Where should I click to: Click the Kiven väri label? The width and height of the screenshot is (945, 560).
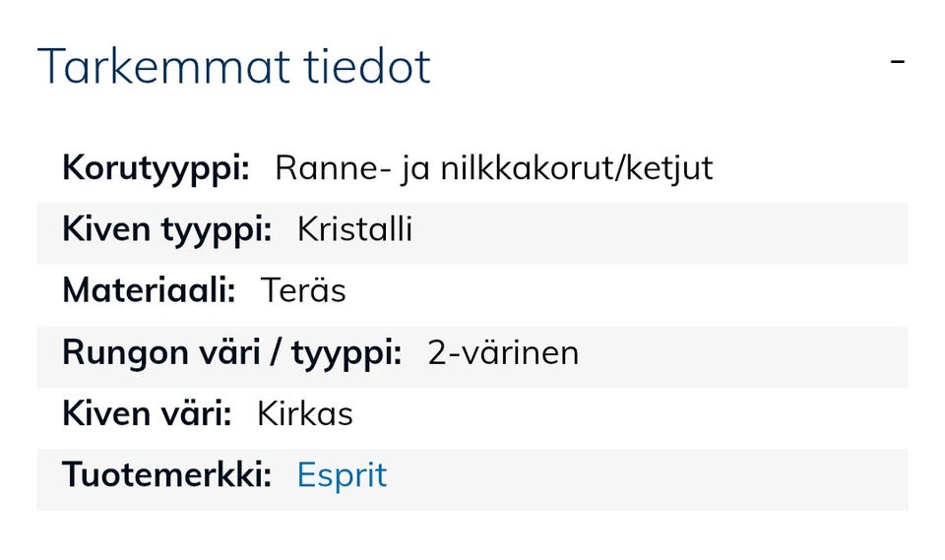pyautogui.click(x=147, y=413)
